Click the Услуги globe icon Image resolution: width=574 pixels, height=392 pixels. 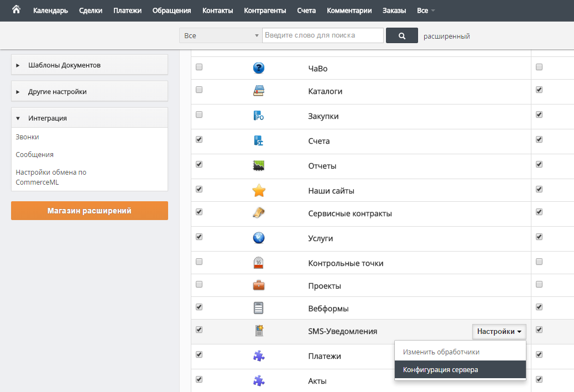click(258, 238)
